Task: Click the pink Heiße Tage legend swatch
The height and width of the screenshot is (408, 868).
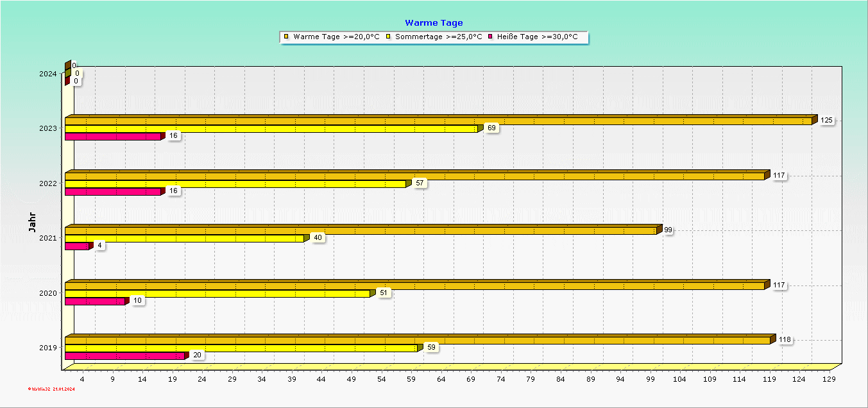Action: pos(490,37)
